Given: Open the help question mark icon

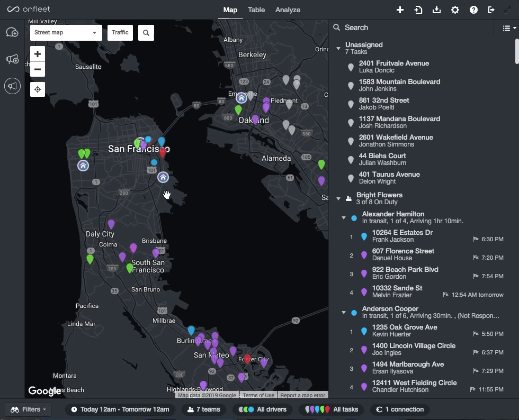Looking at the screenshot, I should click(473, 10).
